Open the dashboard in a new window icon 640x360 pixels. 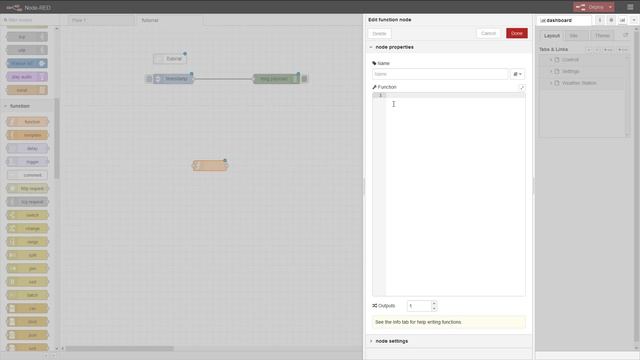pos(625,36)
